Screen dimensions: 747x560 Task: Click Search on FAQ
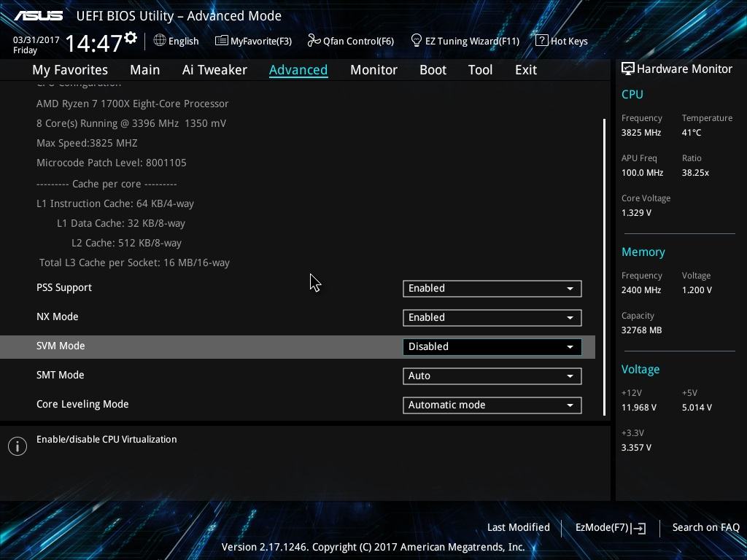pyautogui.click(x=705, y=527)
